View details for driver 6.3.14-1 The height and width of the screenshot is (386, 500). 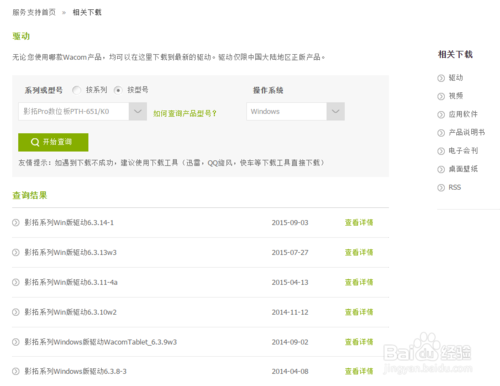click(x=359, y=223)
